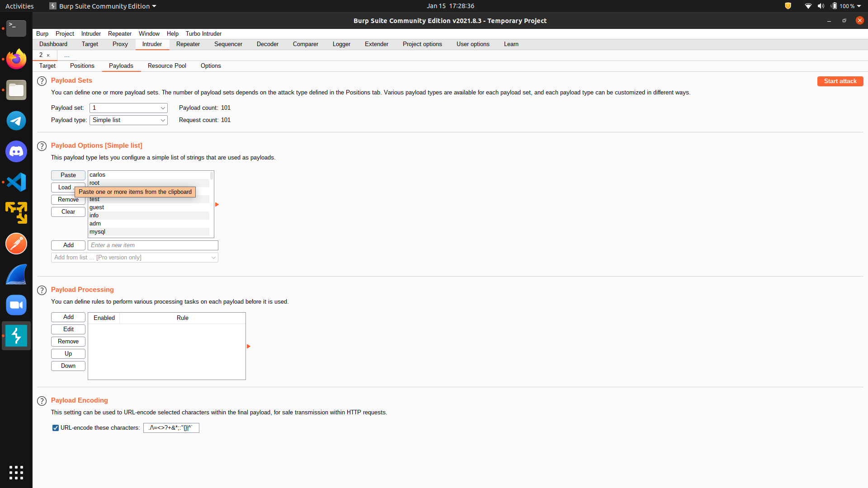
Task: Click the Clear payload list button
Action: (68, 212)
